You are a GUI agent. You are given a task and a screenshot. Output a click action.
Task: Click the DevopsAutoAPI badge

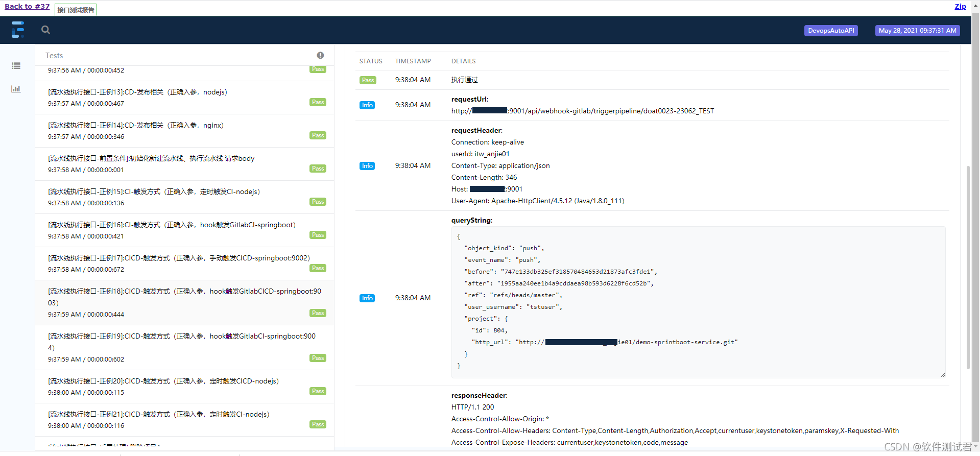point(831,31)
